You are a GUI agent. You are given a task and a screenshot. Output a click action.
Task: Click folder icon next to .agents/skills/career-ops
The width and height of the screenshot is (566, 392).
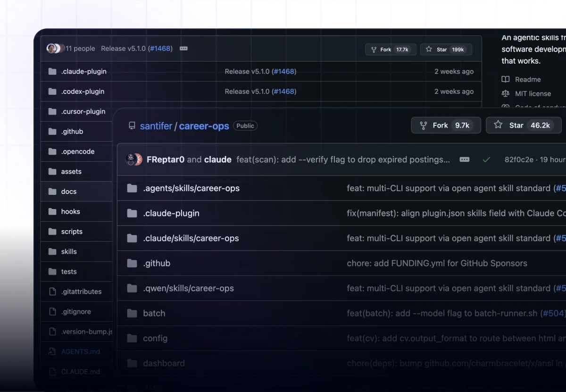pyautogui.click(x=132, y=188)
